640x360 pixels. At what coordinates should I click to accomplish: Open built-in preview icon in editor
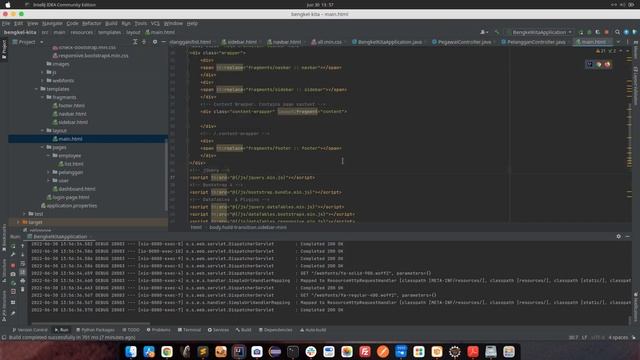590,64
